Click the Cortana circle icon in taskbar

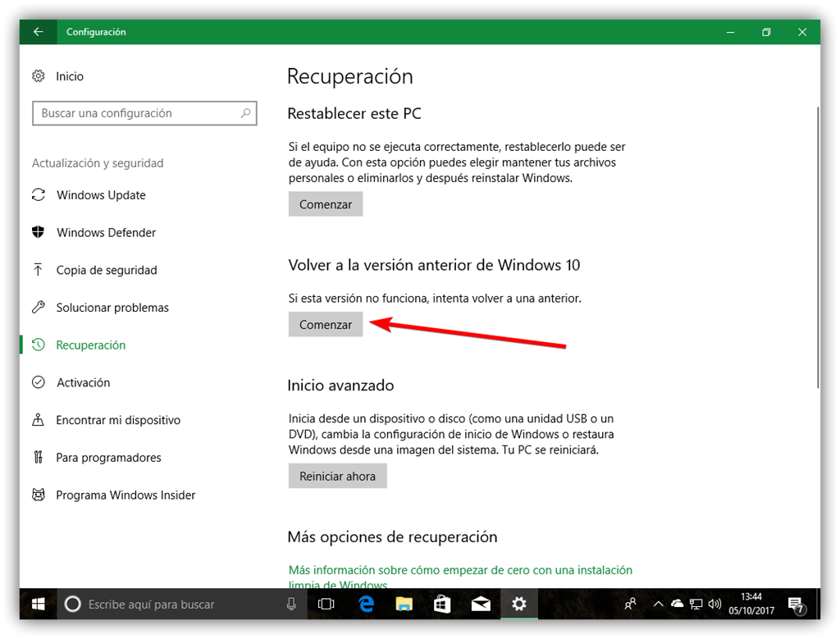click(x=73, y=605)
